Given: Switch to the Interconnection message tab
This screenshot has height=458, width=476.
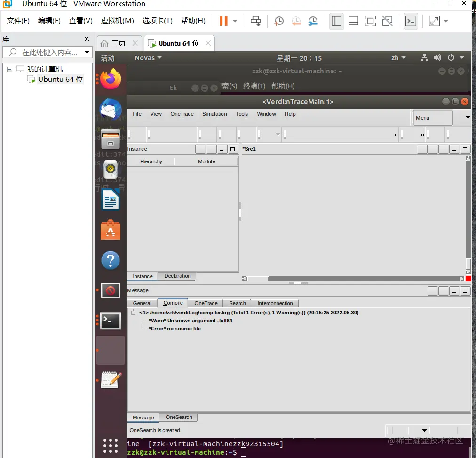Looking at the screenshot, I should [x=275, y=303].
